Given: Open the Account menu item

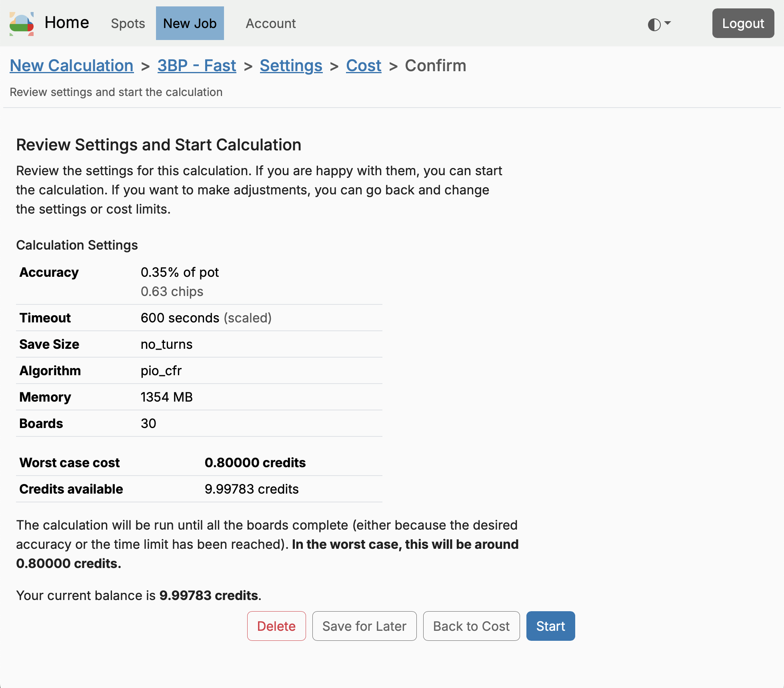Looking at the screenshot, I should point(271,24).
